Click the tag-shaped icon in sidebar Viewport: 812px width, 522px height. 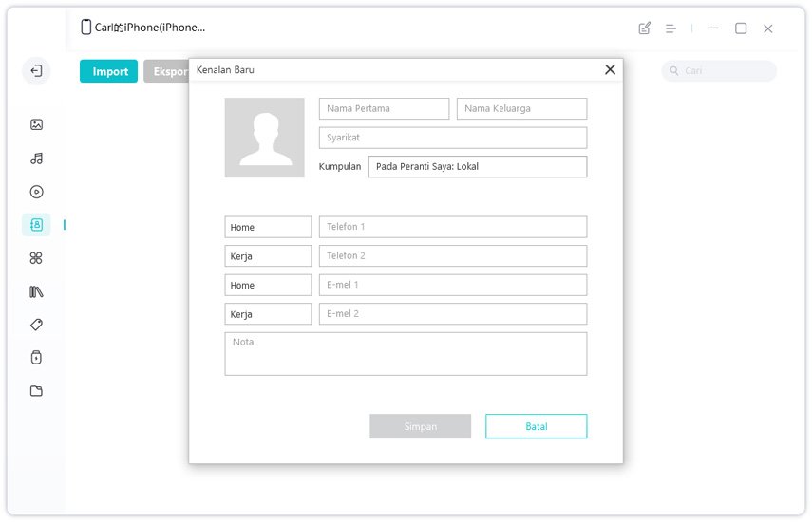pos(36,325)
